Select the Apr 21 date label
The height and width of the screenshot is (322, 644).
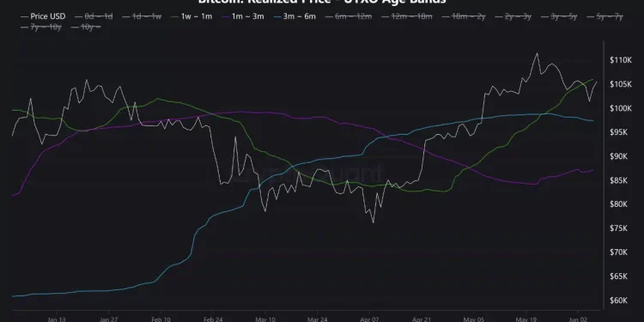[422, 319]
